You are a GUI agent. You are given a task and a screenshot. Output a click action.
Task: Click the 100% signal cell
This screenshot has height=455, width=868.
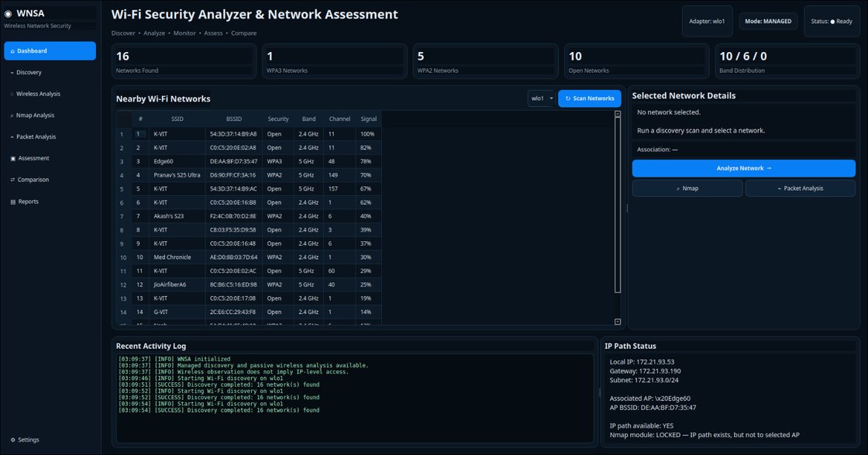pos(369,135)
